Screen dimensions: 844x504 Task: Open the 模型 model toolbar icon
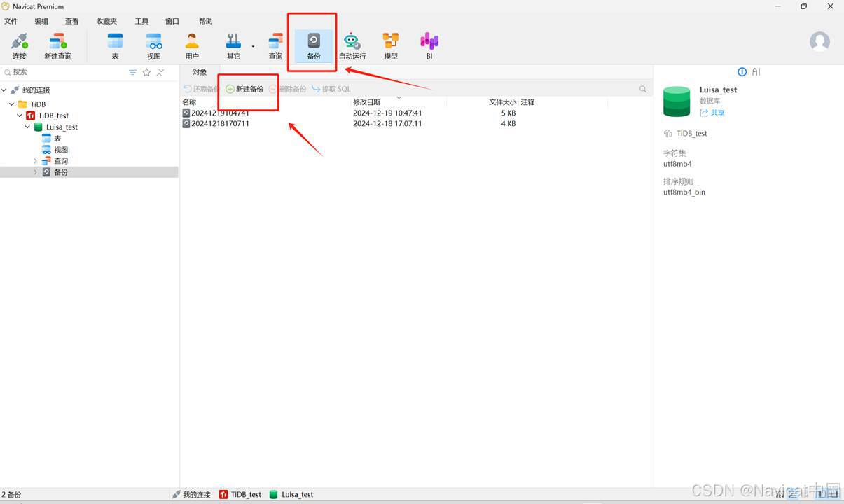pos(391,46)
